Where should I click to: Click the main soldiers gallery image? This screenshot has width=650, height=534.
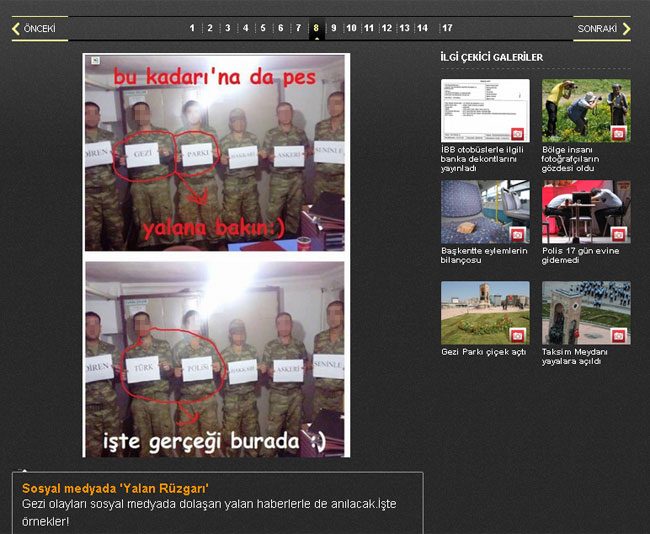[215, 255]
